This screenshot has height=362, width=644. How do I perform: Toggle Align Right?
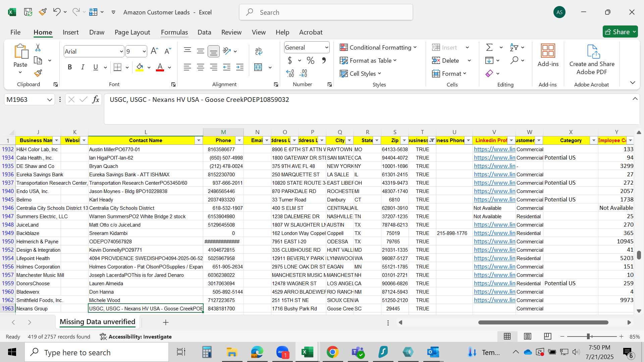(214, 67)
